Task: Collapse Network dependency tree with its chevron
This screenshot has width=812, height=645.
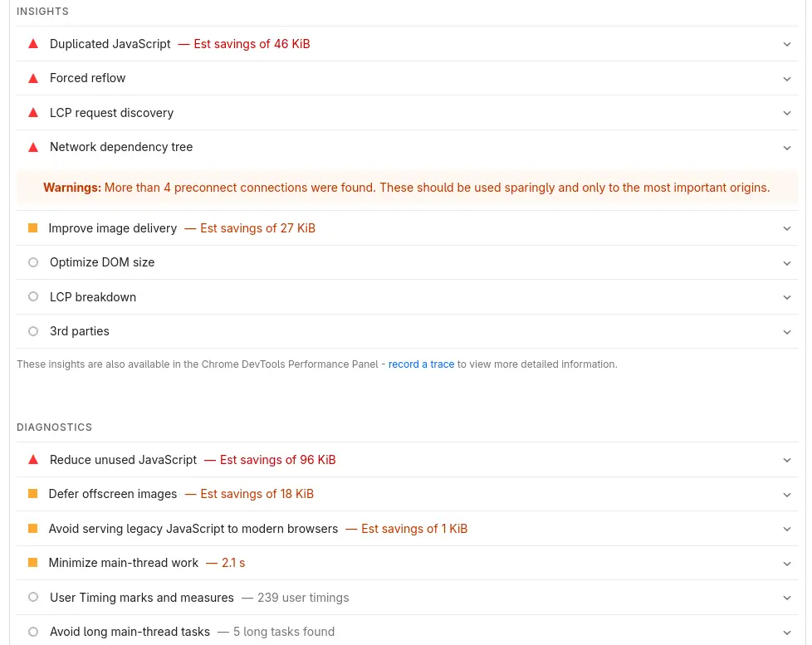Action: point(787,148)
